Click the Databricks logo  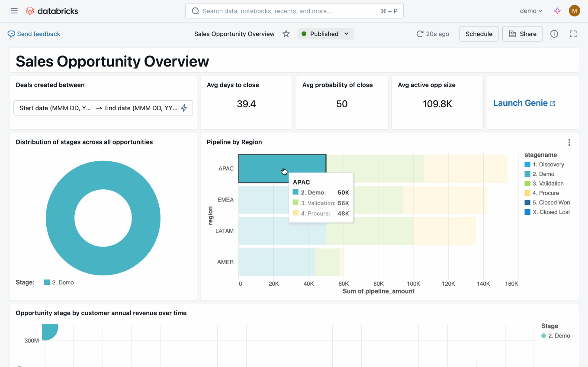point(52,11)
